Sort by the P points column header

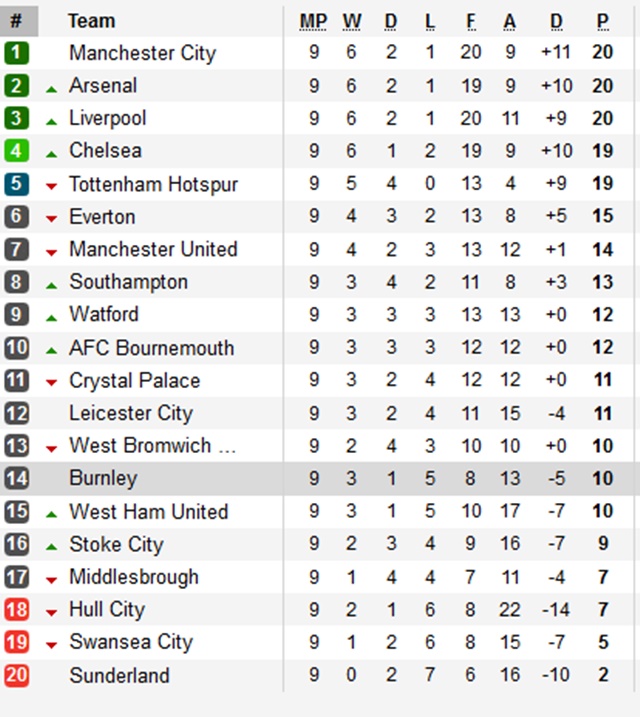coord(603,21)
